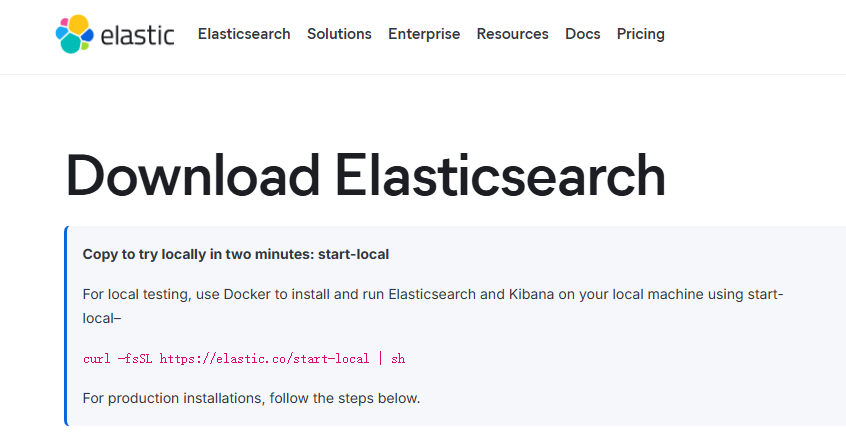Open the Resources menu
Image resolution: width=846 pixels, height=445 pixels.
[513, 34]
